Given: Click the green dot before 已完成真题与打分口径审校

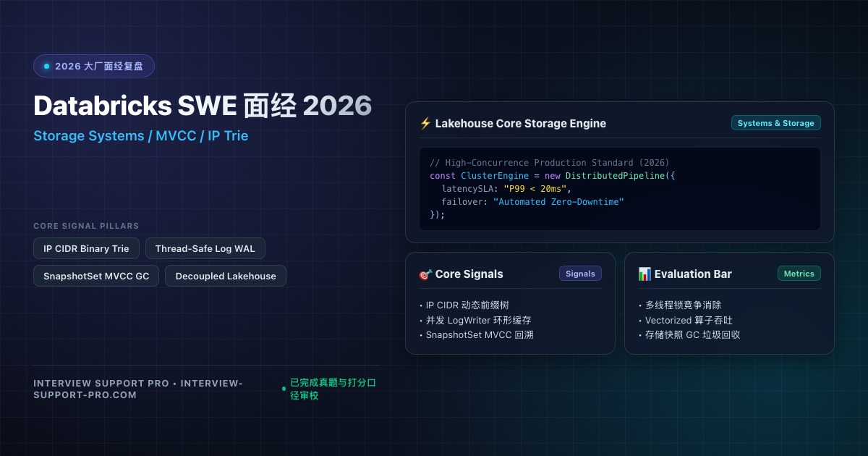Looking at the screenshot, I should 284,389.
